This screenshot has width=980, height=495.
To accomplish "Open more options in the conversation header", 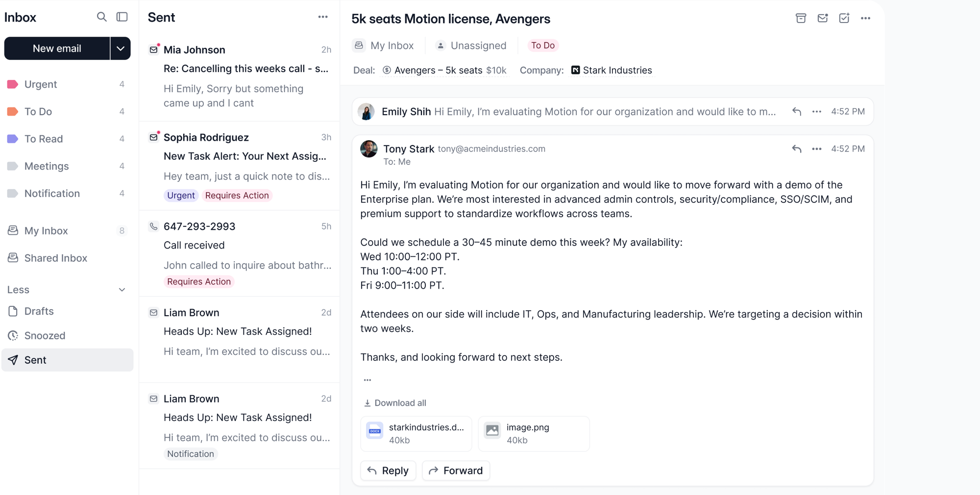I will click(866, 18).
